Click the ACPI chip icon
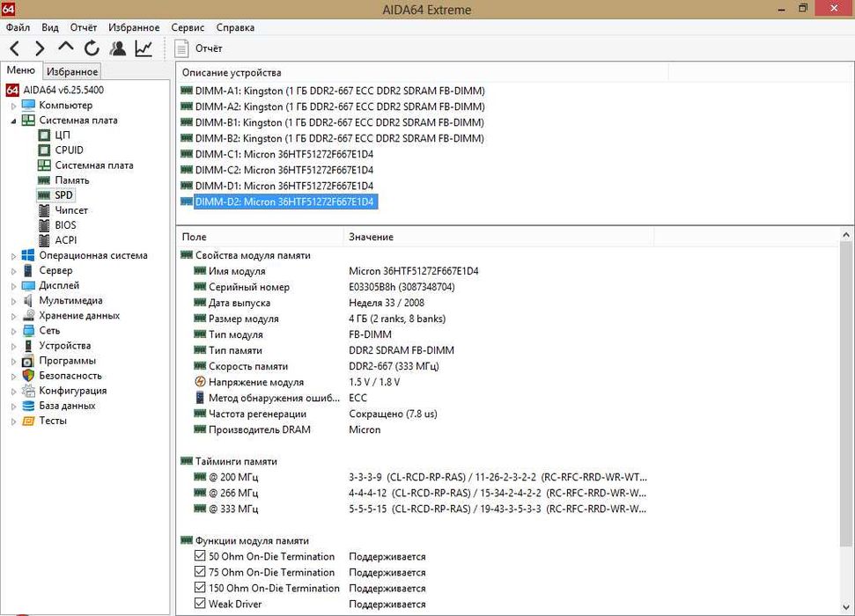The image size is (855, 616). (44, 240)
